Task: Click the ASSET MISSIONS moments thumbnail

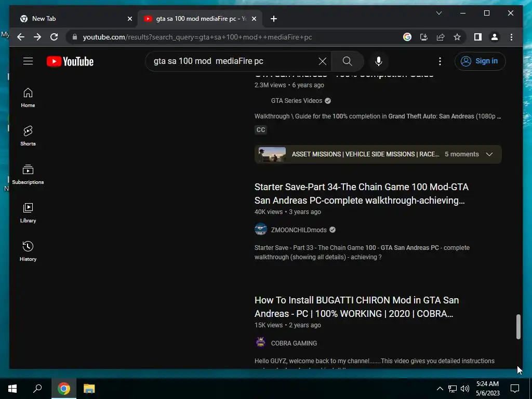Action: (x=272, y=154)
